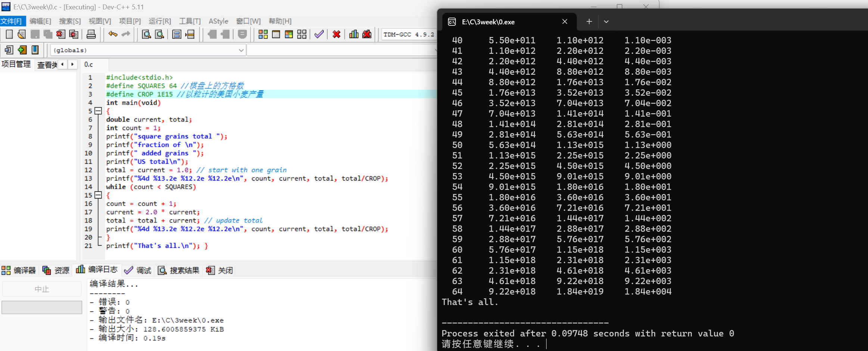This screenshot has width=868, height=351.
Task: Select the 0.c editor tab
Action: click(89, 65)
